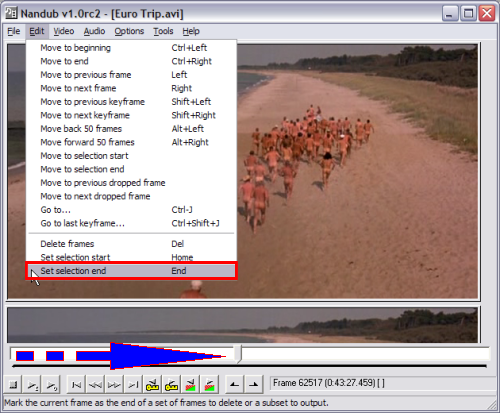Mark selection start toolbar icon
Screen dimensions: 500x413
(x=234, y=385)
